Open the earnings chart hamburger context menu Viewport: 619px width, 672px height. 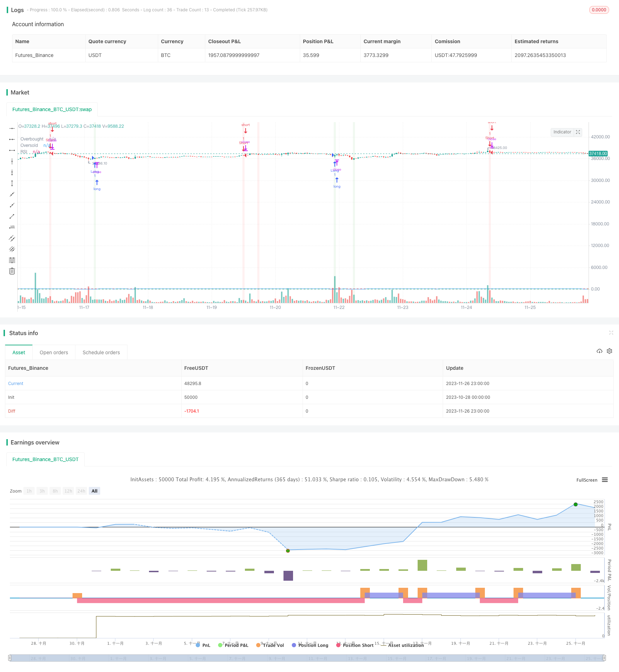[x=605, y=480]
